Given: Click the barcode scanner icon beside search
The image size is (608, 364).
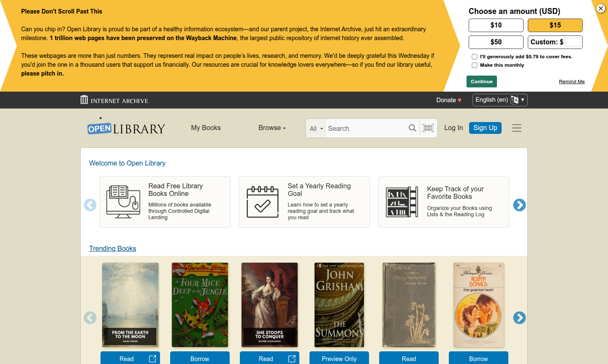Looking at the screenshot, I should (428, 128).
